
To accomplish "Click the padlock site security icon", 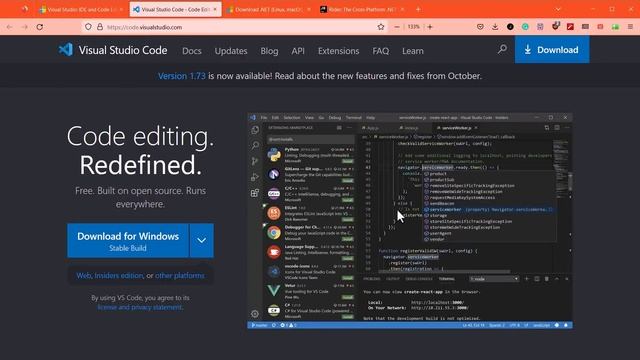I will click(100, 27).
